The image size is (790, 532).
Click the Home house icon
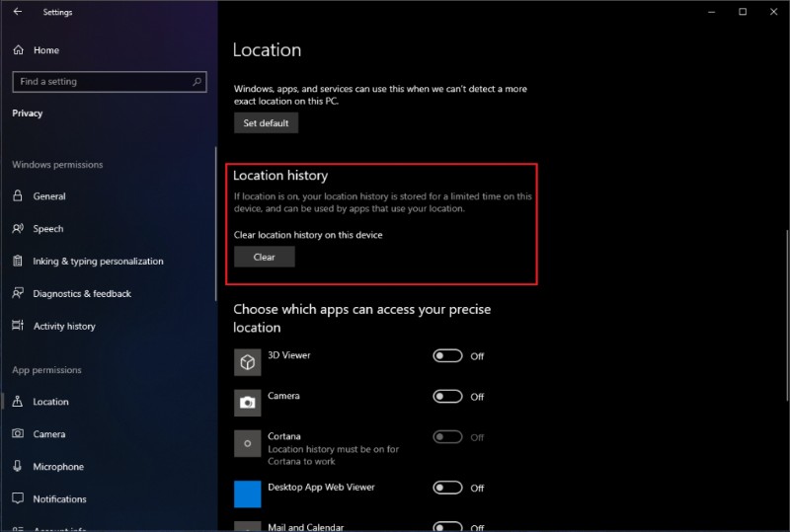(18, 50)
